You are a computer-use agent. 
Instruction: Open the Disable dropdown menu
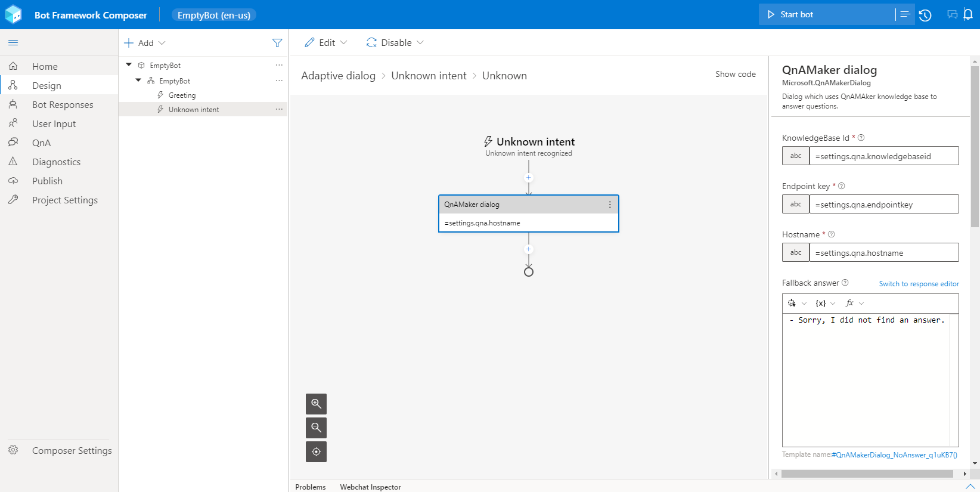tap(395, 43)
